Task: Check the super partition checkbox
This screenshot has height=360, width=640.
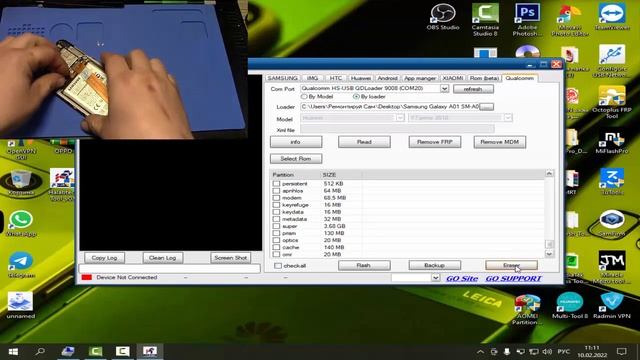Action: coord(276,226)
